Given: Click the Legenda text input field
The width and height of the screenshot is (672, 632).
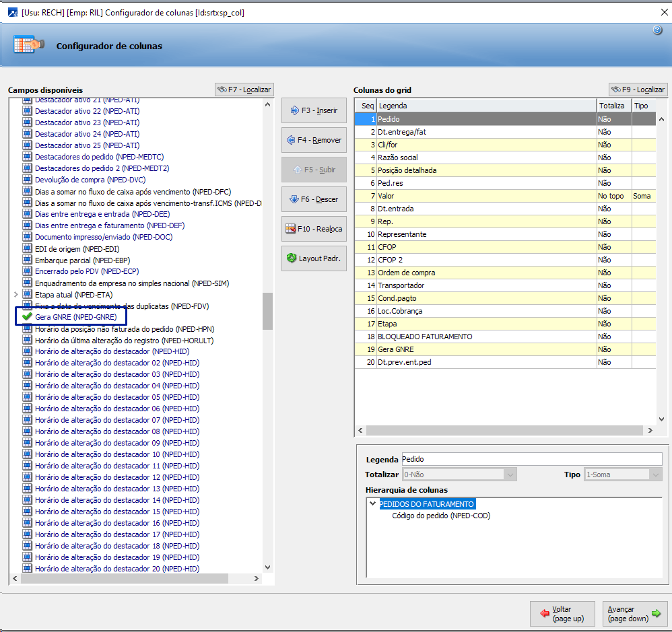Looking at the screenshot, I should pyautogui.click(x=531, y=459).
